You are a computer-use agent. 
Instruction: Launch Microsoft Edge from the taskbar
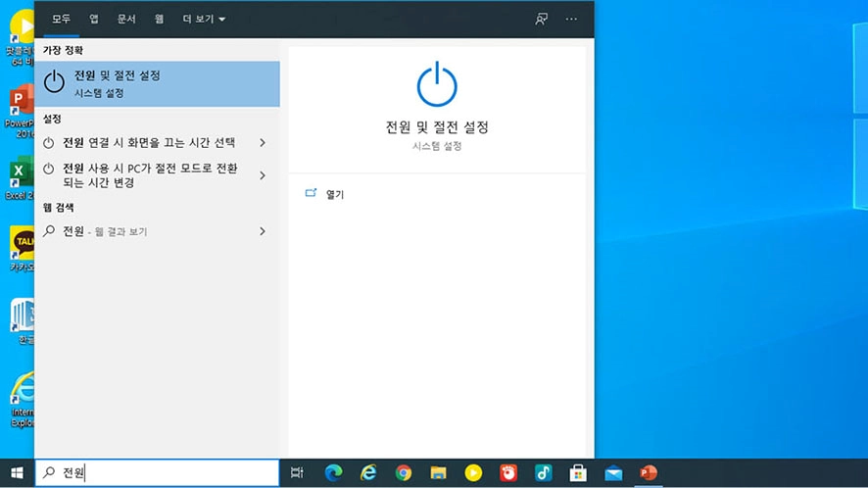click(333, 473)
